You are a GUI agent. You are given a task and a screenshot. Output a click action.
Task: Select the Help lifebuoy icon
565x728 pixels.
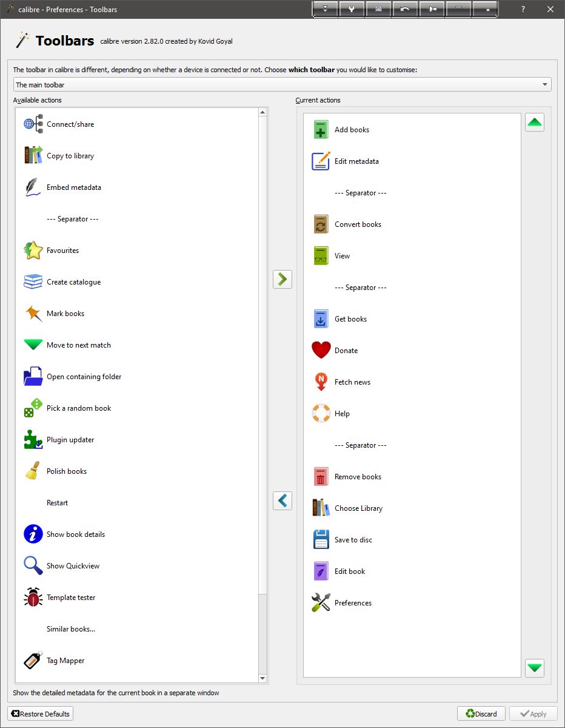(321, 414)
